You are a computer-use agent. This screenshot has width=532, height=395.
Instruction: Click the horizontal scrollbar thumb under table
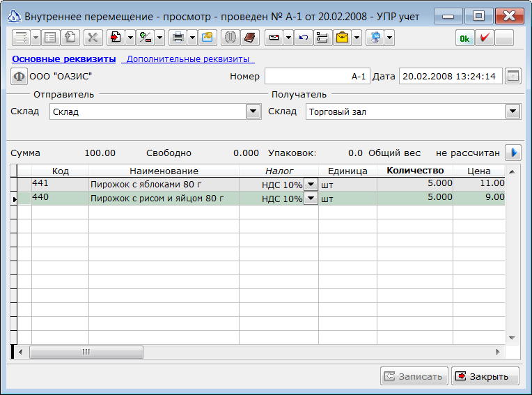(x=86, y=352)
